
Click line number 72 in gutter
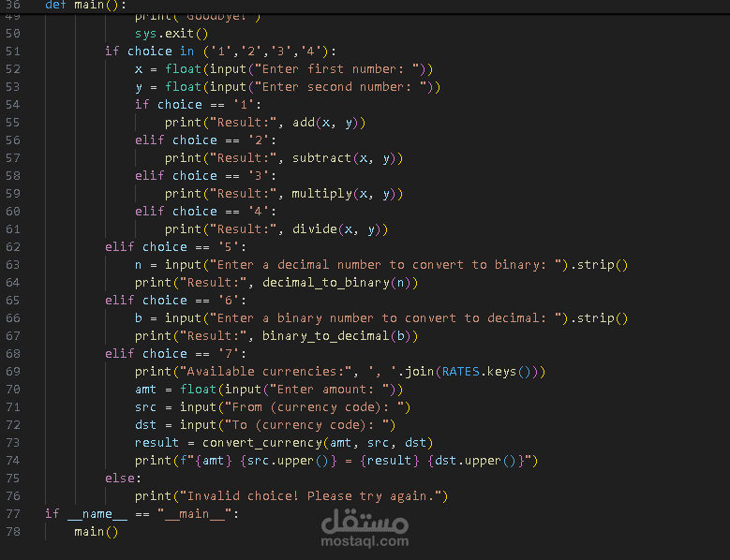[13, 425]
